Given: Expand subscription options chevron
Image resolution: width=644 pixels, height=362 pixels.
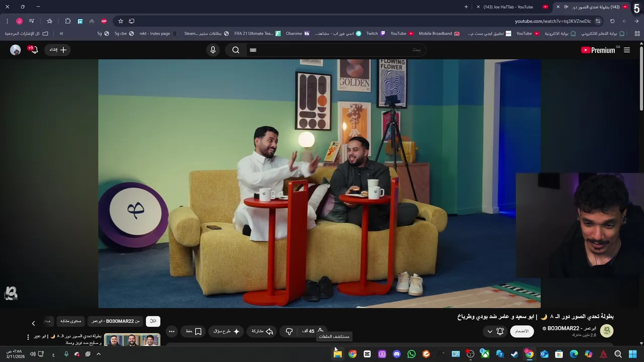Looking at the screenshot, I should tap(490, 331).
